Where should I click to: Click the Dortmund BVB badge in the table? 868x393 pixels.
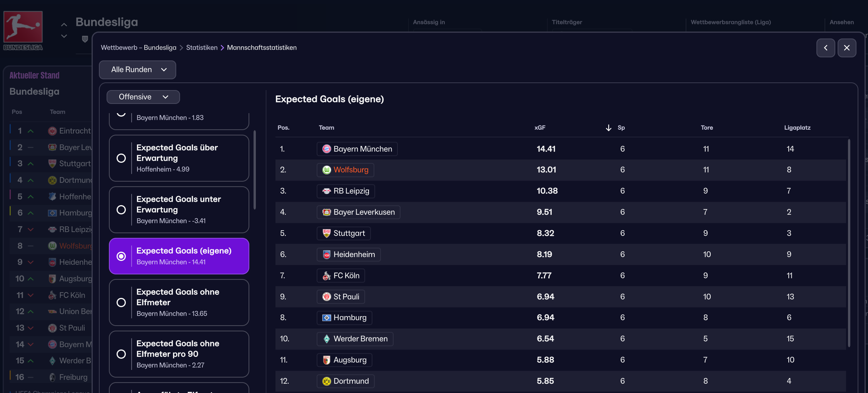coord(326,381)
